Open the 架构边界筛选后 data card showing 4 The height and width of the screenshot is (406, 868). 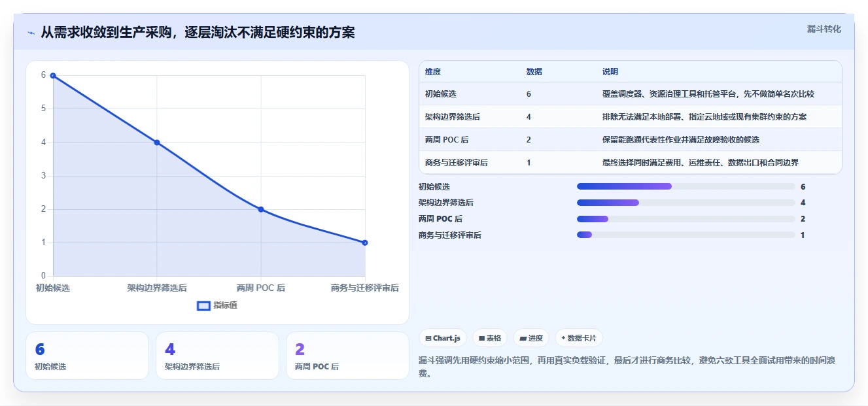(217, 356)
